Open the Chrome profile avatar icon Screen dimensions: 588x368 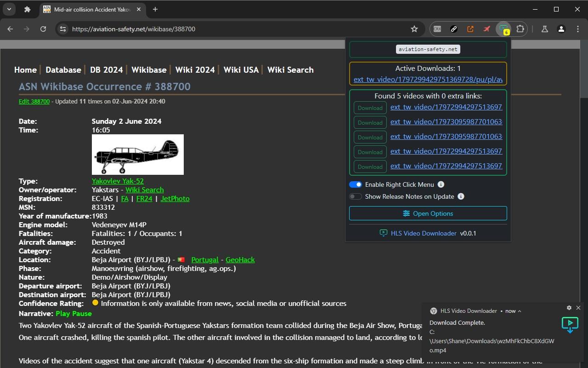(x=561, y=29)
